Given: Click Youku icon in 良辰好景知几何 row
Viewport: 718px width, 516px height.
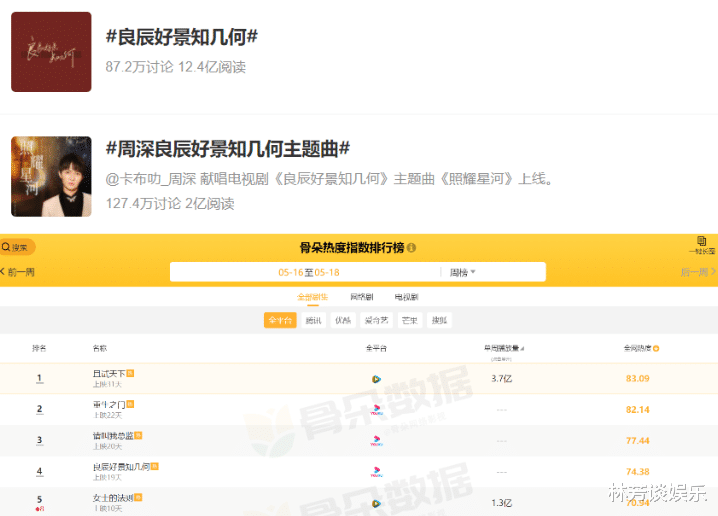Looking at the screenshot, I should click(376, 472).
